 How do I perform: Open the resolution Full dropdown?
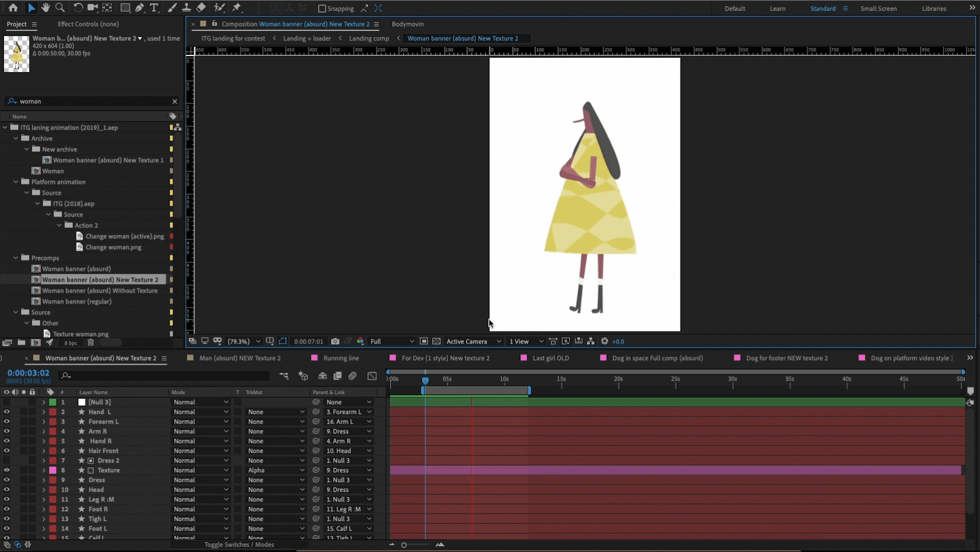392,341
